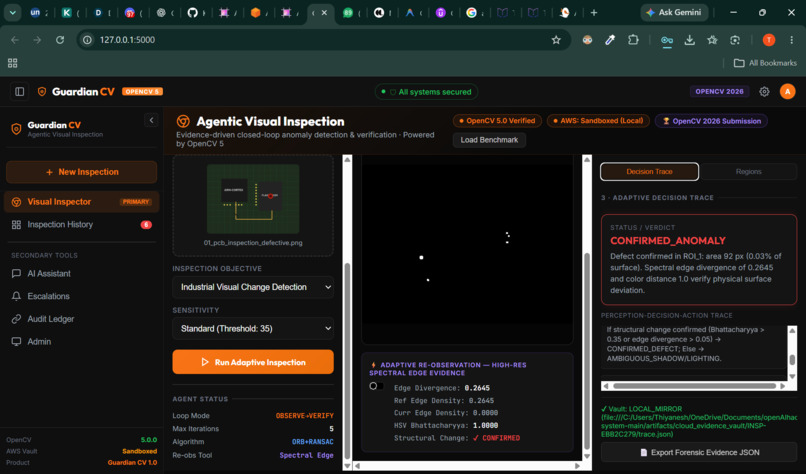Open Visual Inspector in the sidebar
806x474 pixels.
click(81, 202)
